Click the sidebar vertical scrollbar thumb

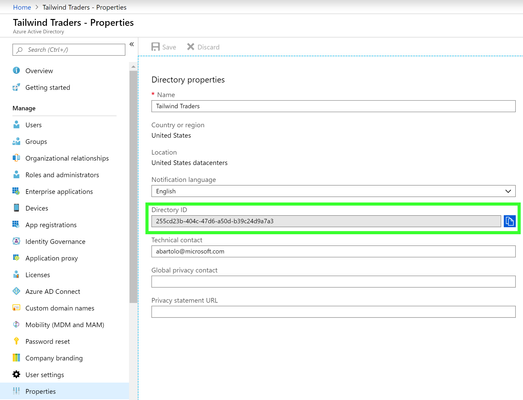(x=133, y=187)
